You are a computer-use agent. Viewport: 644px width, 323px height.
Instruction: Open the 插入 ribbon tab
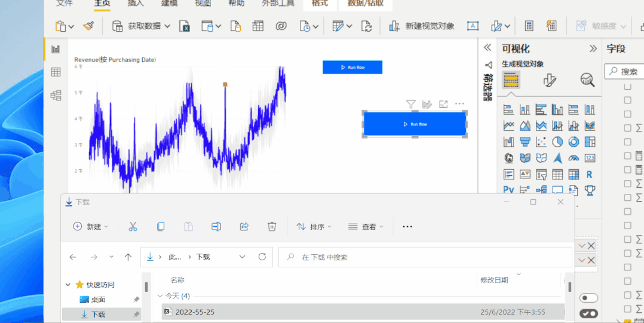pos(136,4)
